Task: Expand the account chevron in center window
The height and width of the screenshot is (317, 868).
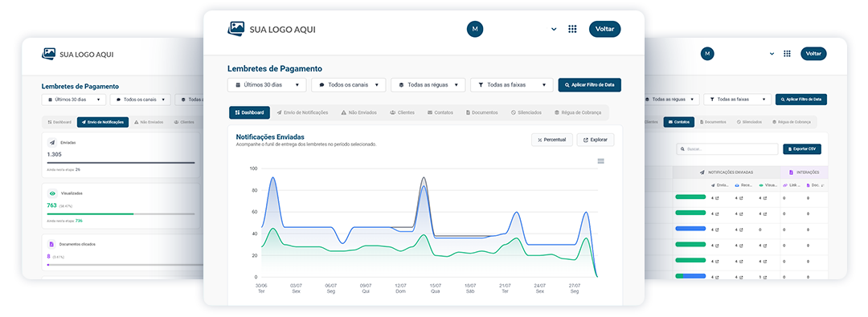Action: click(x=554, y=29)
